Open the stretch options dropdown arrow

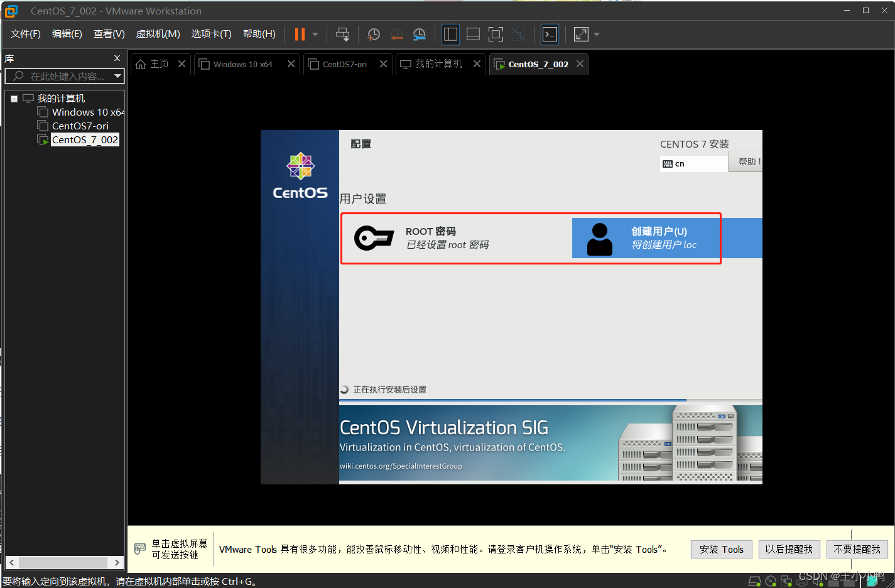tap(597, 35)
